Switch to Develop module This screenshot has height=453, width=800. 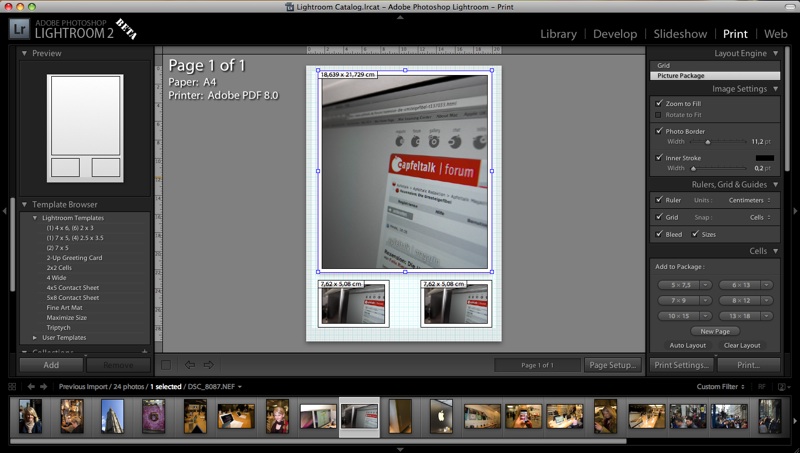tap(615, 34)
